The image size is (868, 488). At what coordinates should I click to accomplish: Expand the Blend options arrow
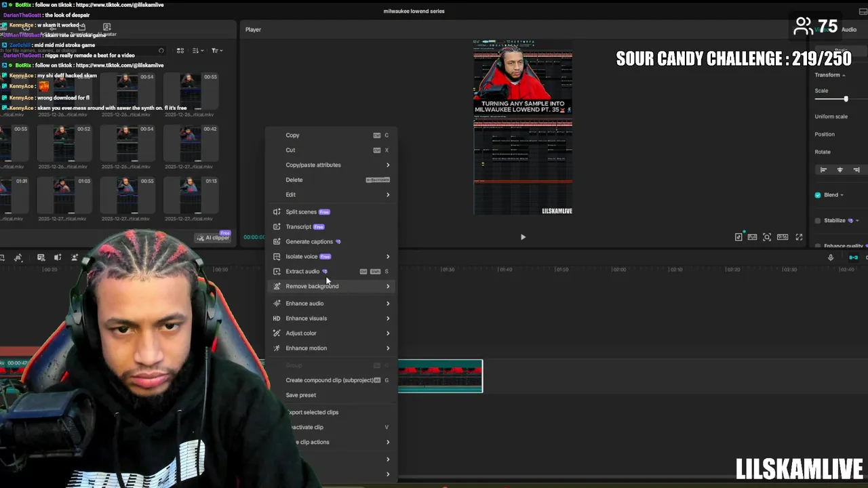coord(842,195)
